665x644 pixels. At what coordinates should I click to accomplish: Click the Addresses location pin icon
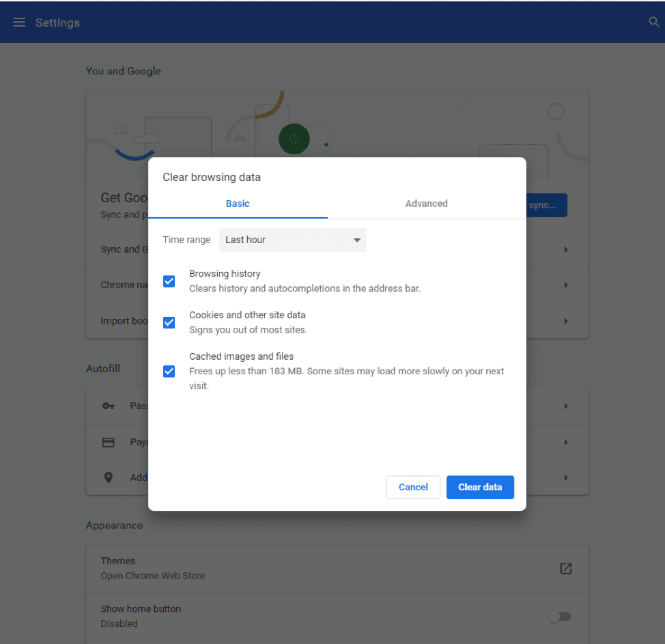(x=109, y=477)
